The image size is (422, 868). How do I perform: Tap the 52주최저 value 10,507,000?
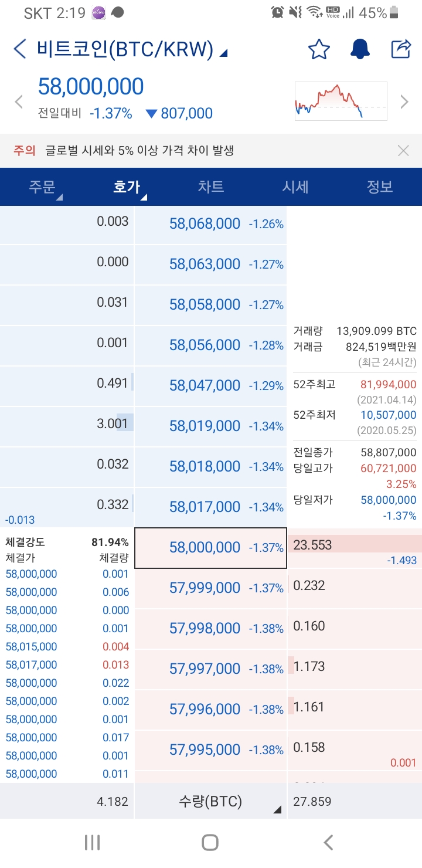[x=387, y=415]
